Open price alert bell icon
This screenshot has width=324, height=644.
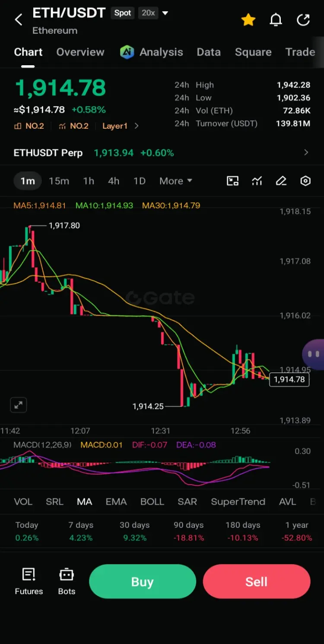point(276,19)
